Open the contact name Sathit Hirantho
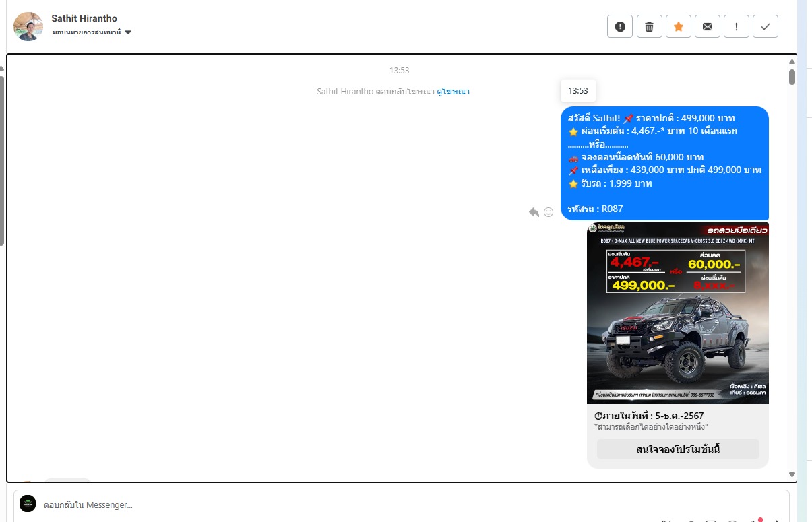812x522 pixels. click(84, 18)
